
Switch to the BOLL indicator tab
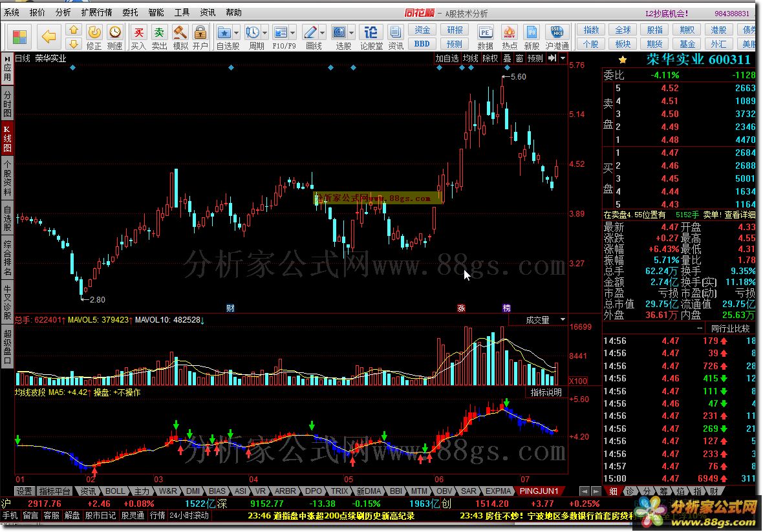point(115,491)
